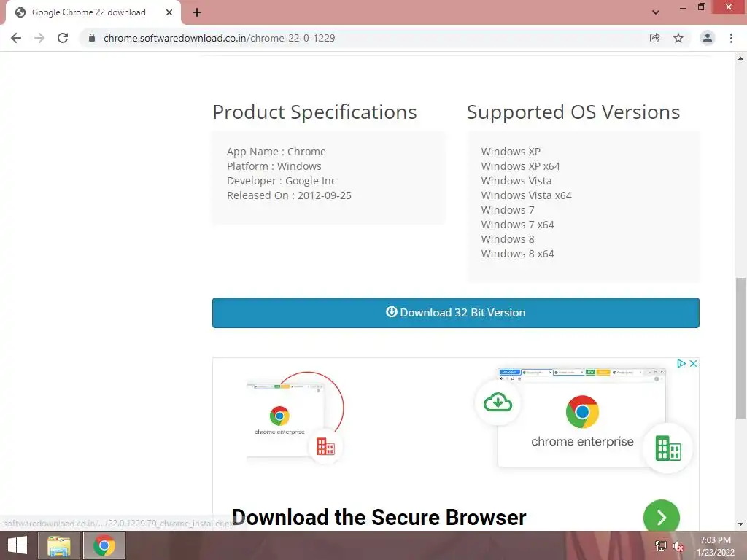Image resolution: width=747 pixels, height=560 pixels.
Task: Open the tab search dropdown arrow
Action: [x=656, y=12]
